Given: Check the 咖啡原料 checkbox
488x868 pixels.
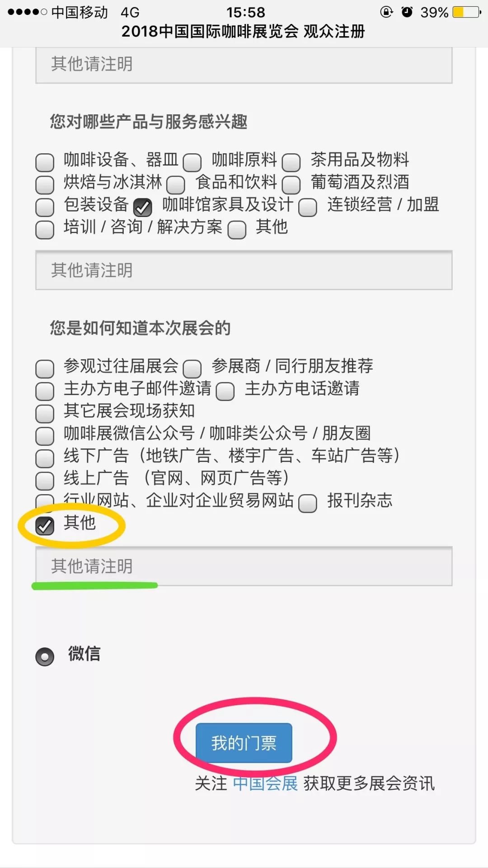Looking at the screenshot, I should [x=192, y=162].
